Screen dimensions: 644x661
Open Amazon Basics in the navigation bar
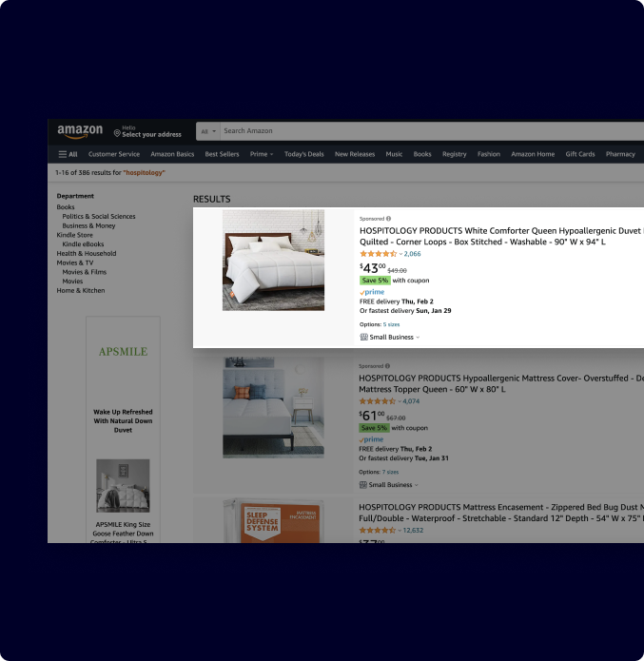pyautogui.click(x=172, y=154)
